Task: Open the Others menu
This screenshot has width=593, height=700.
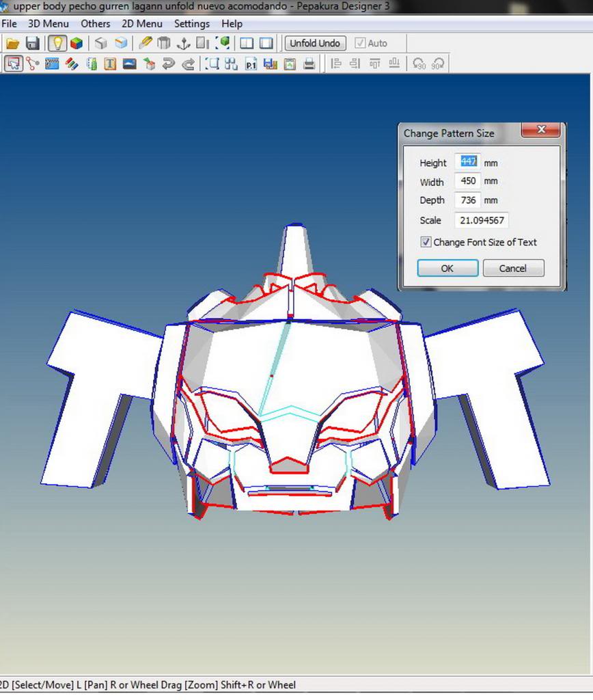Action: click(96, 24)
